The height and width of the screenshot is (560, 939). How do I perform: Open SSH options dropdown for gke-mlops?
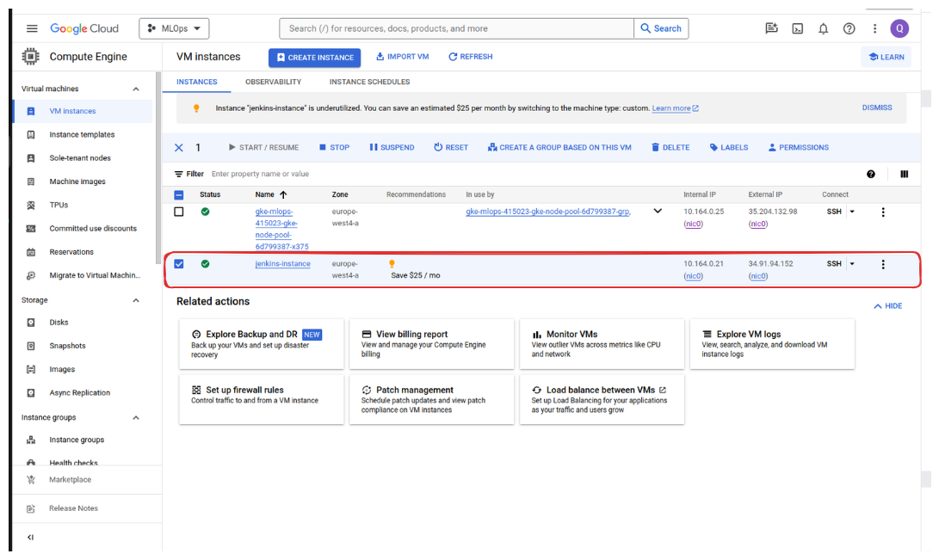click(852, 212)
